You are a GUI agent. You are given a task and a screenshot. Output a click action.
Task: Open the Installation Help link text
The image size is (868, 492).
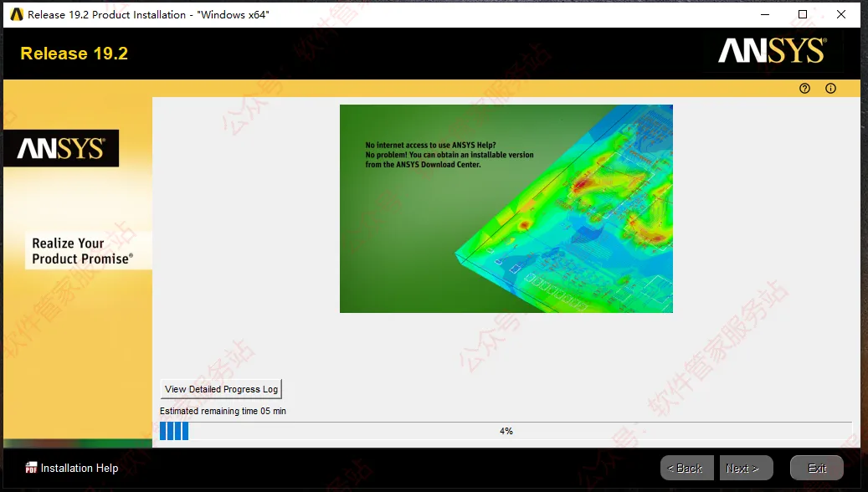click(80, 469)
